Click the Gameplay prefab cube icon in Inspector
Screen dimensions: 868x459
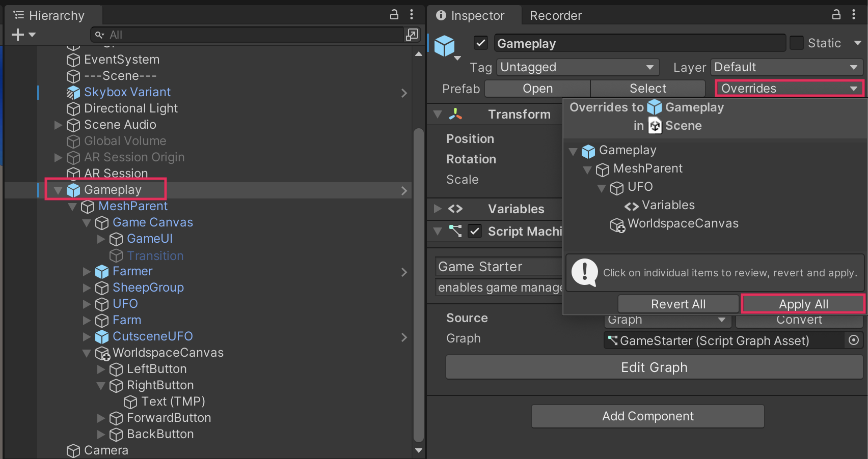click(x=445, y=46)
